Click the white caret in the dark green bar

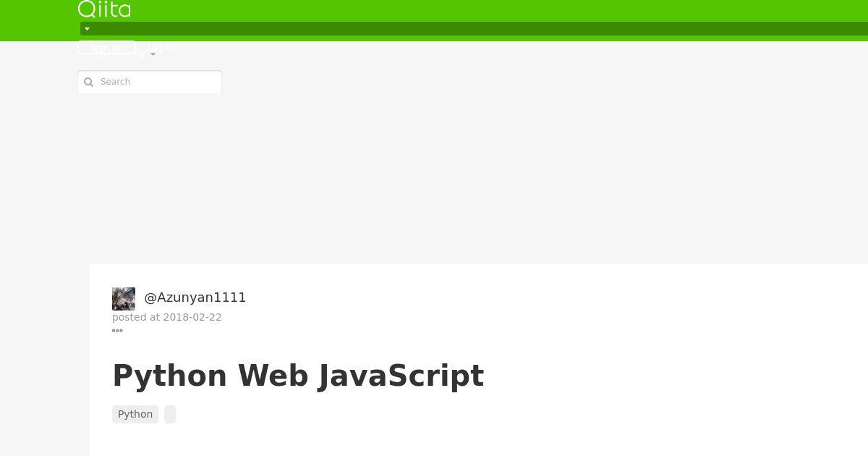click(87, 29)
